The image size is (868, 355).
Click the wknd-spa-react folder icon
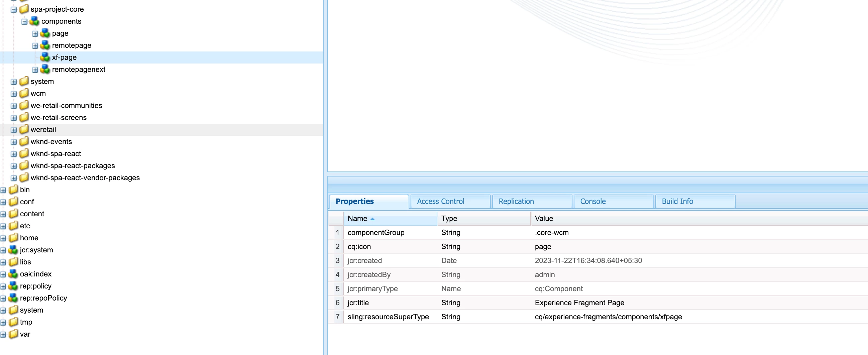[24, 153]
